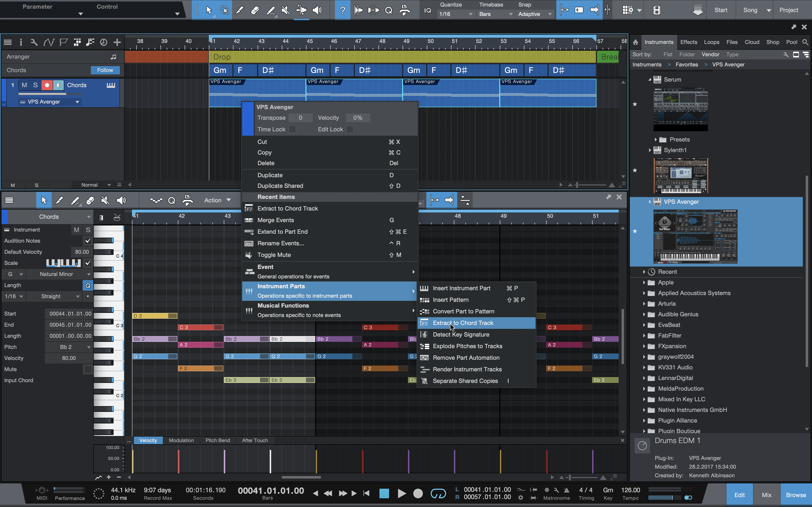
Task: Click the Default Velocity value field
Action: [x=81, y=252]
